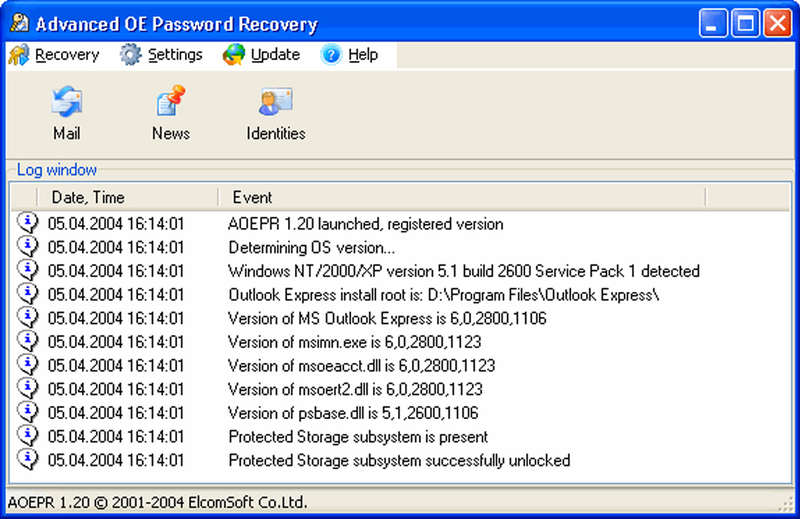Click the application icon in title bar
The image size is (800, 519).
[x=19, y=23]
